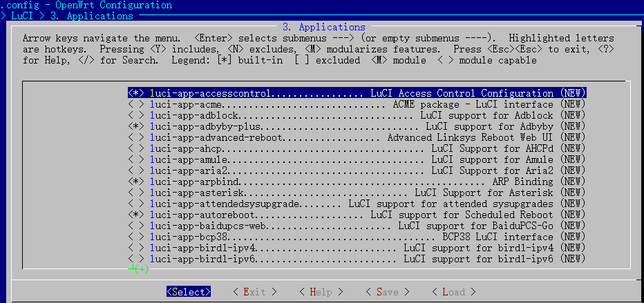Image resolution: width=644 pixels, height=303 pixels.
Task: Toggle the luci-app-bird1-ipv4 selection marker
Action: [x=136, y=248]
